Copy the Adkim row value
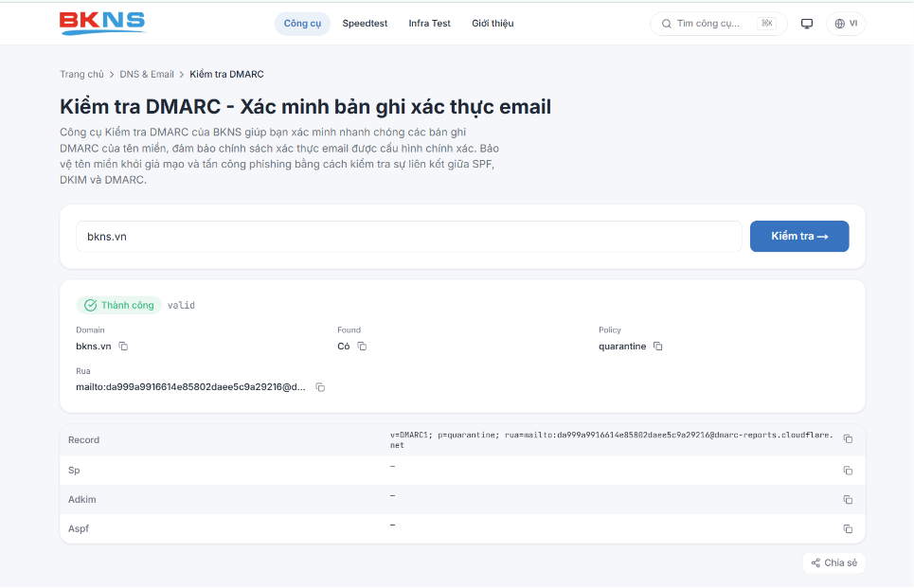 point(848,499)
